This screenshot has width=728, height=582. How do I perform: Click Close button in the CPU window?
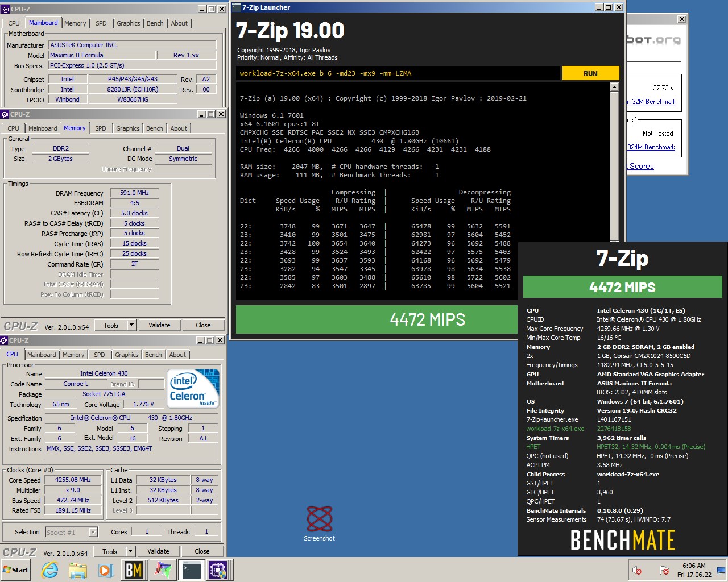click(202, 551)
